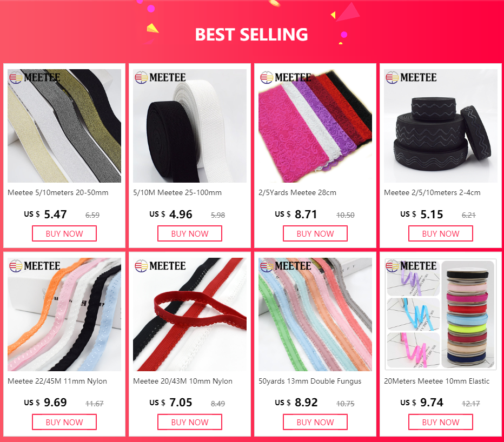Screen dimensions: 504x442
Task: Open the 'Meetee 5/10meters 20-50mm' title link
Action: pyautogui.click(x=58, y=192)
